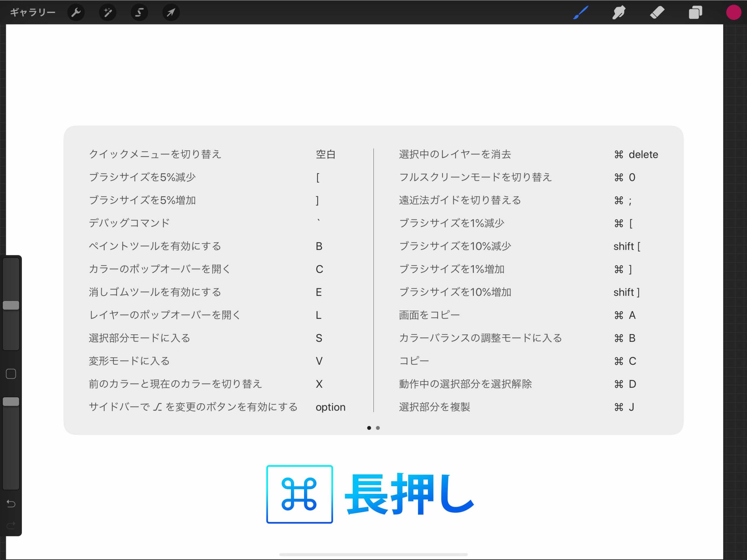Click the large command key icon
Viewport: 747px width, 560px height.
(300, 494)
